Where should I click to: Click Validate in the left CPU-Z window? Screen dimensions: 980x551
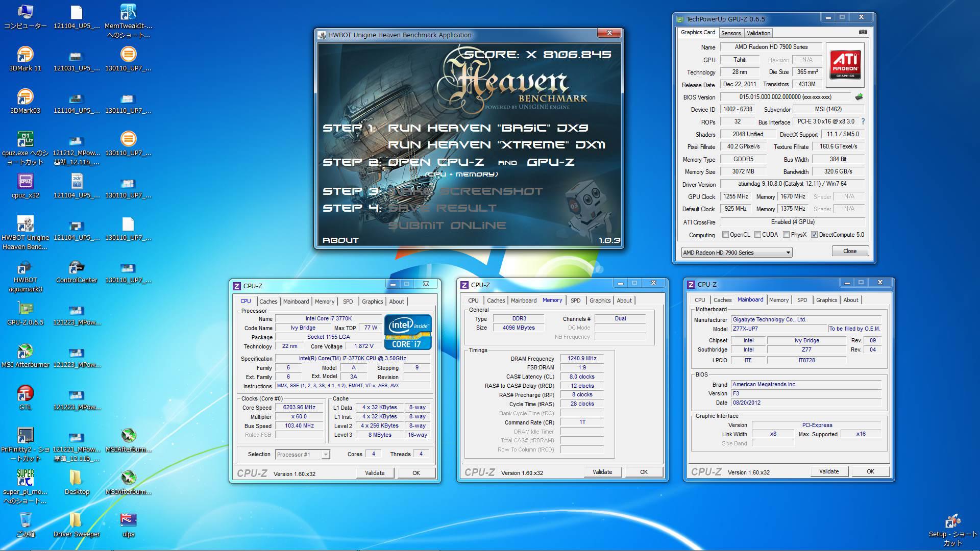pyautogui.click(x=375, y=473)
